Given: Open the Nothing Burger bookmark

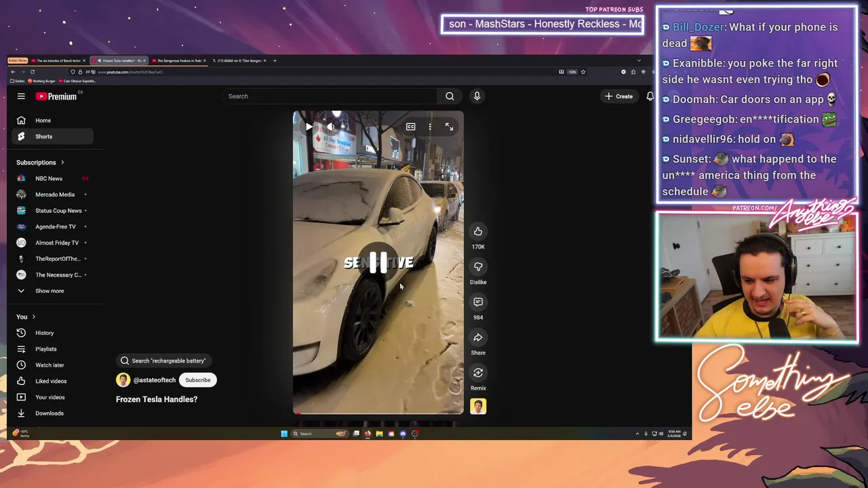Looking at the screenshot, I should [41, 81].
